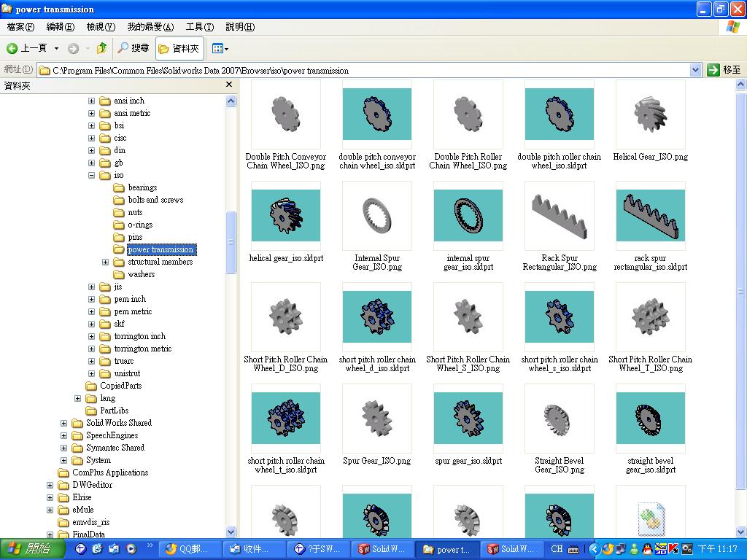Select Rack Spur Rectangular_ISO.png thumbnail

point(560,216)
